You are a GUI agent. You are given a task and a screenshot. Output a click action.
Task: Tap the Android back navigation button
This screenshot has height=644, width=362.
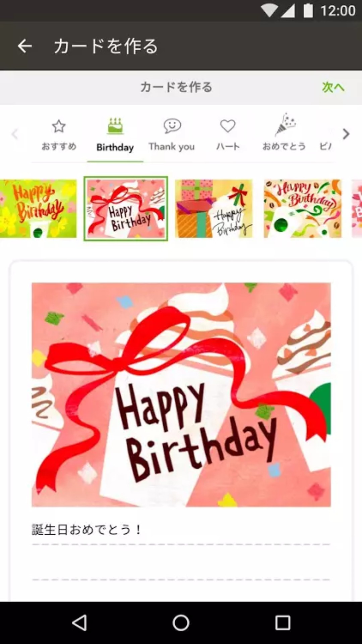point(80,623)
